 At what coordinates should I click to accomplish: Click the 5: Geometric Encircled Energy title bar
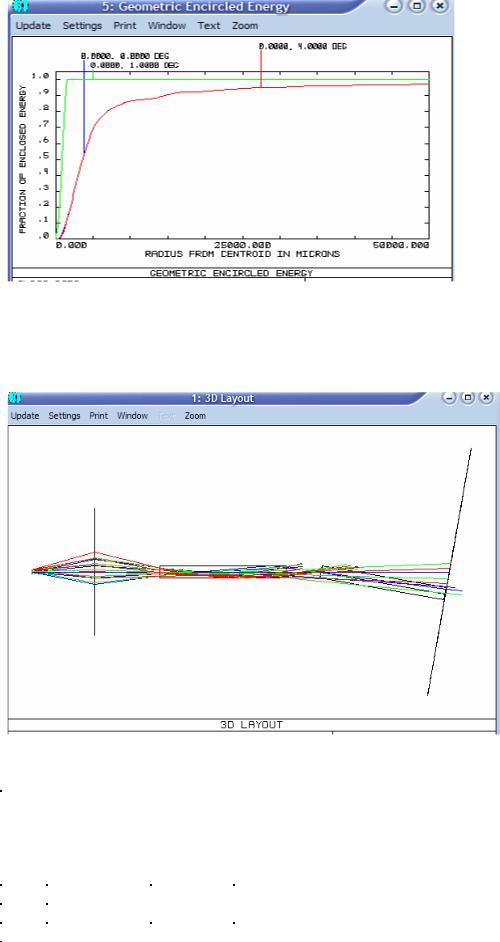(x=195, y=7)
